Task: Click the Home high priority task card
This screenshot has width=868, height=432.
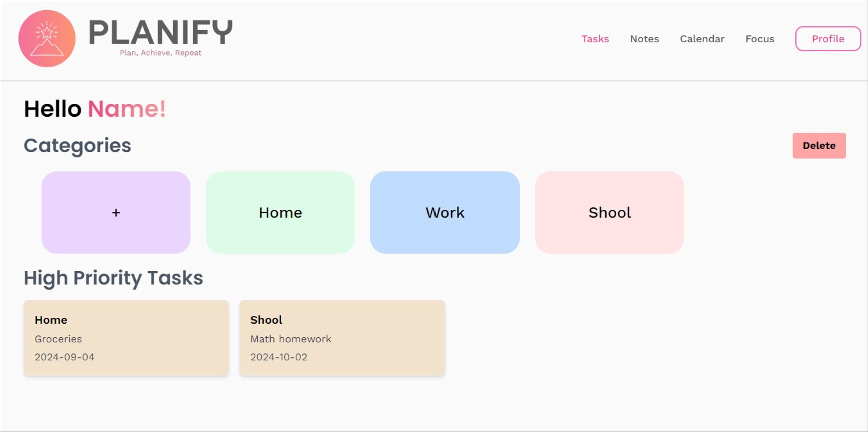Action: pyautogui.click(x=126, y=338)
